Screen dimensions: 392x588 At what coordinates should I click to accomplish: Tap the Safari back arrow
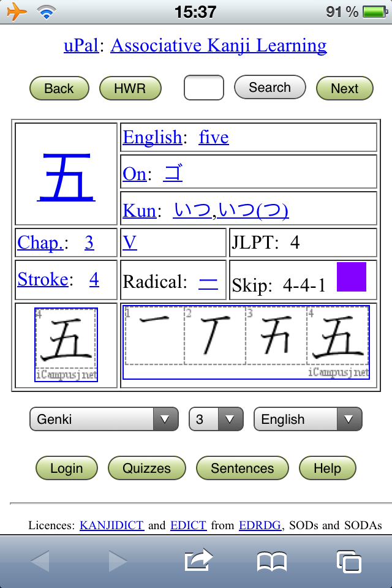[x=40, y=561]
